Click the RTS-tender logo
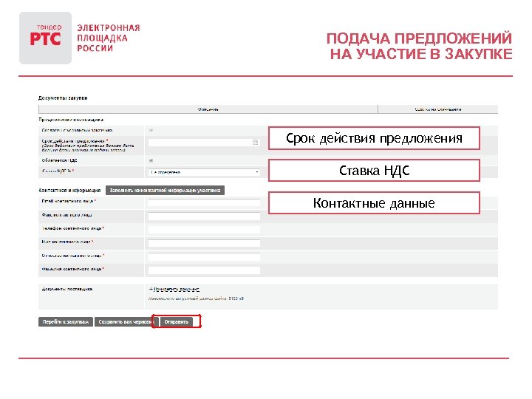 click(46, 38)
